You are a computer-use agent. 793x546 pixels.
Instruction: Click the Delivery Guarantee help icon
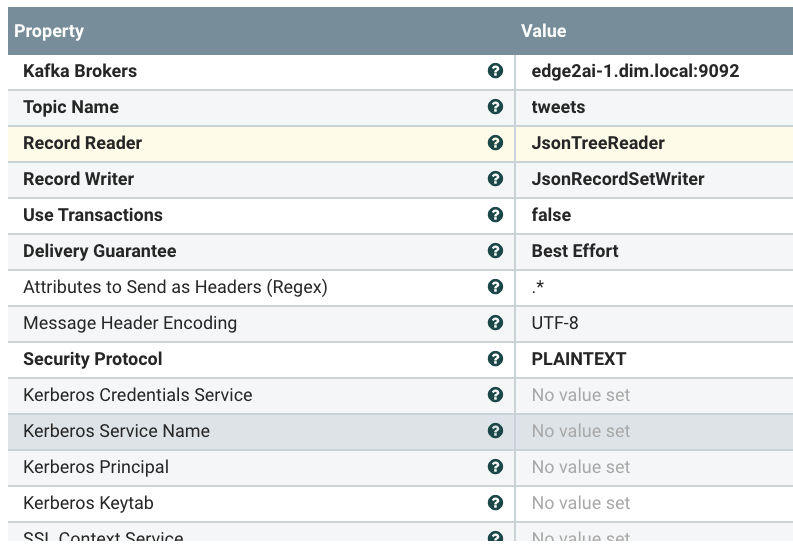point(494,251)
